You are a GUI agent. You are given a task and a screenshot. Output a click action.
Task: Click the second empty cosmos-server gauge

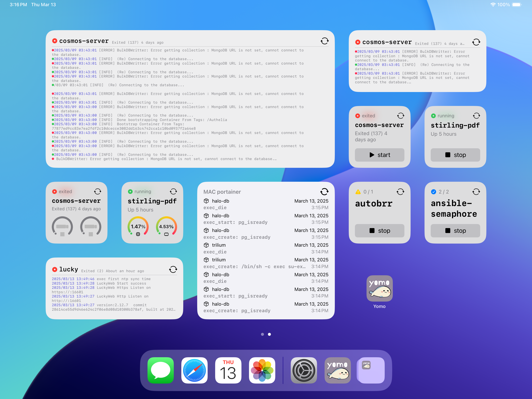pyautogui.click(x=91, y=226)
